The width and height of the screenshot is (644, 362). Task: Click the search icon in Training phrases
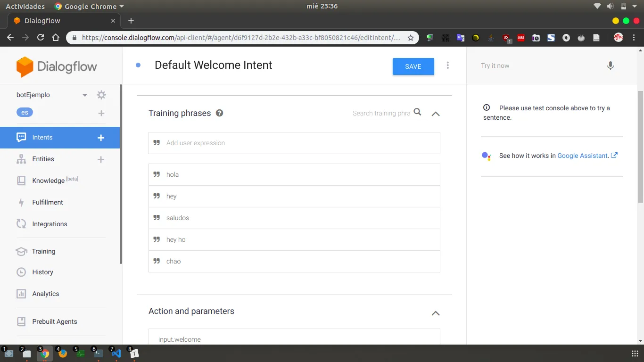point(417,112)
